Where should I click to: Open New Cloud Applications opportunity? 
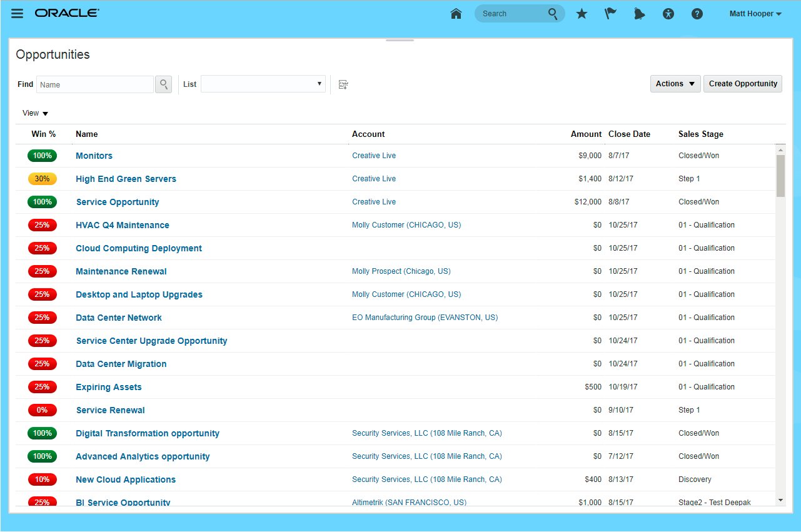coord(126,479)
